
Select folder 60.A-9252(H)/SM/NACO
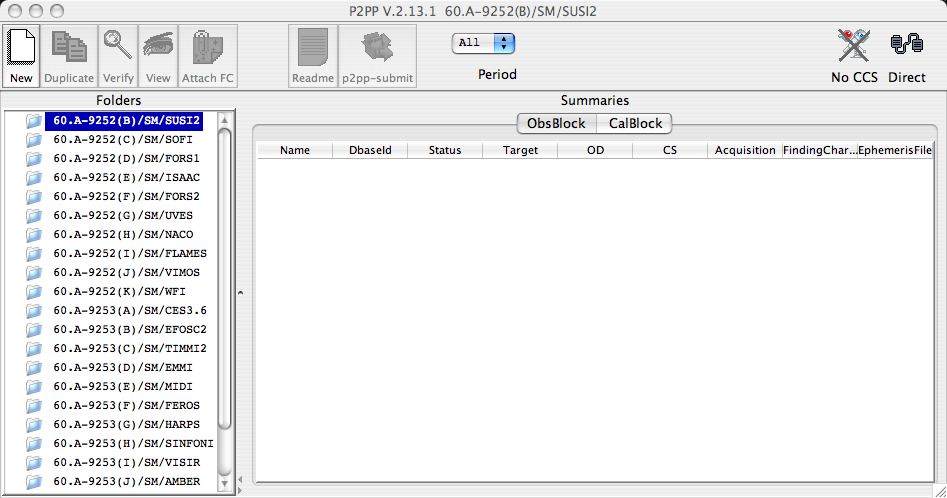click(x=123, y=235)
